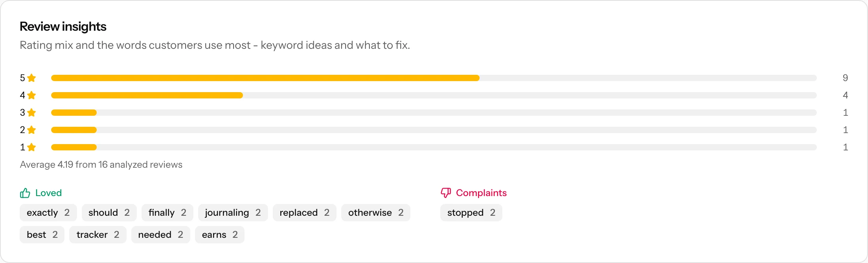Click the star icon beside rating 3

point(32,113)
